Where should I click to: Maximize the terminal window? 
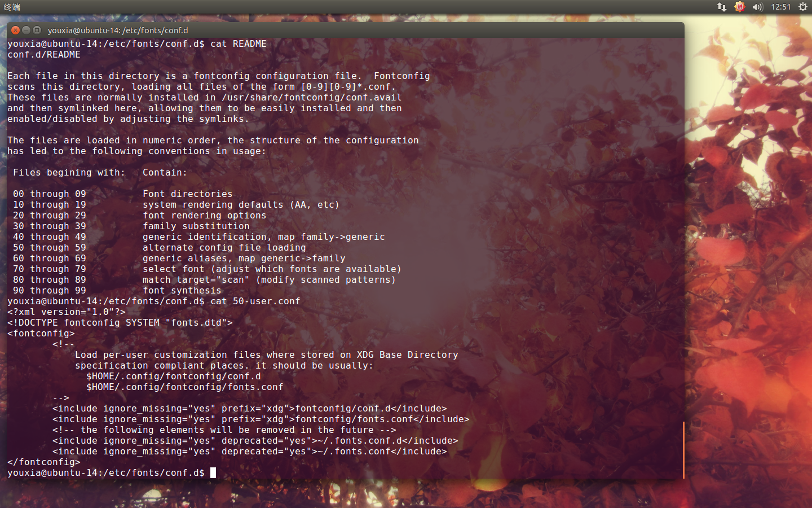(x=37, y=30)
